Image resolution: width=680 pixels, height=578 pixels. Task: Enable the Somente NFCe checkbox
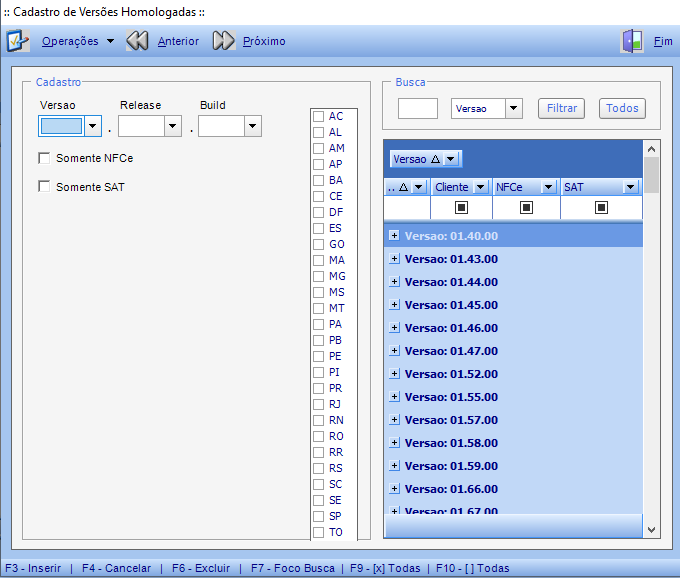coord(44,158)
